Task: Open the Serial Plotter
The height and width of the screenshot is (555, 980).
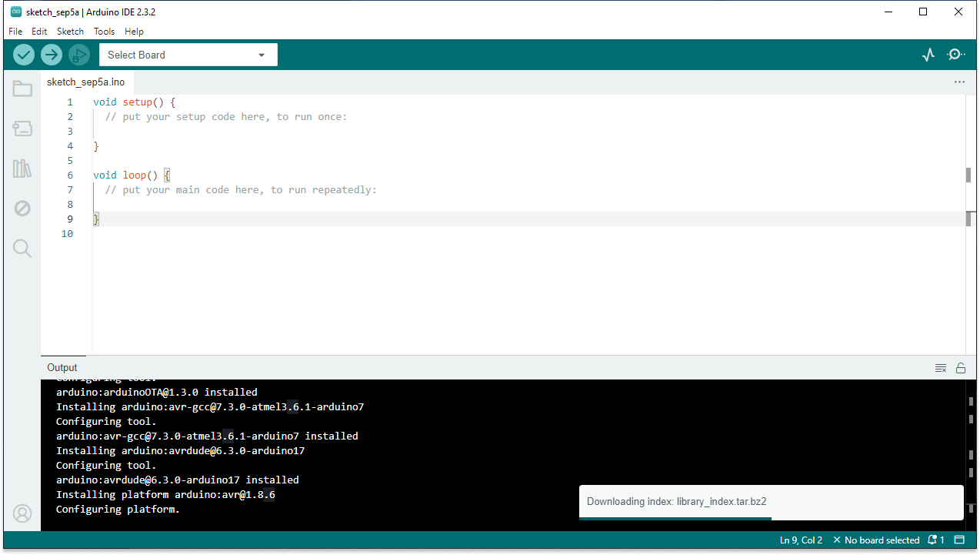Action: tap(928, 55)
